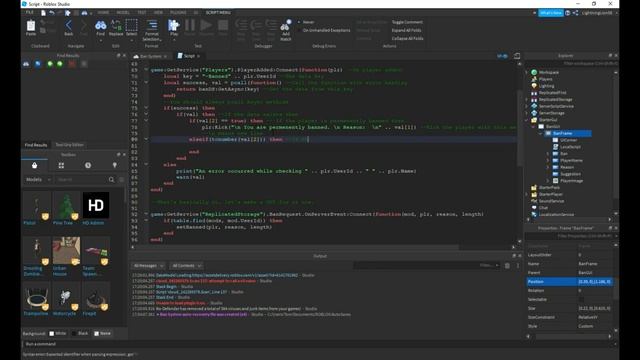The height and width of the screenshot is (360, 640).
Task: Collapse the code fold at line 80
Action: click(x=146, y=139)
